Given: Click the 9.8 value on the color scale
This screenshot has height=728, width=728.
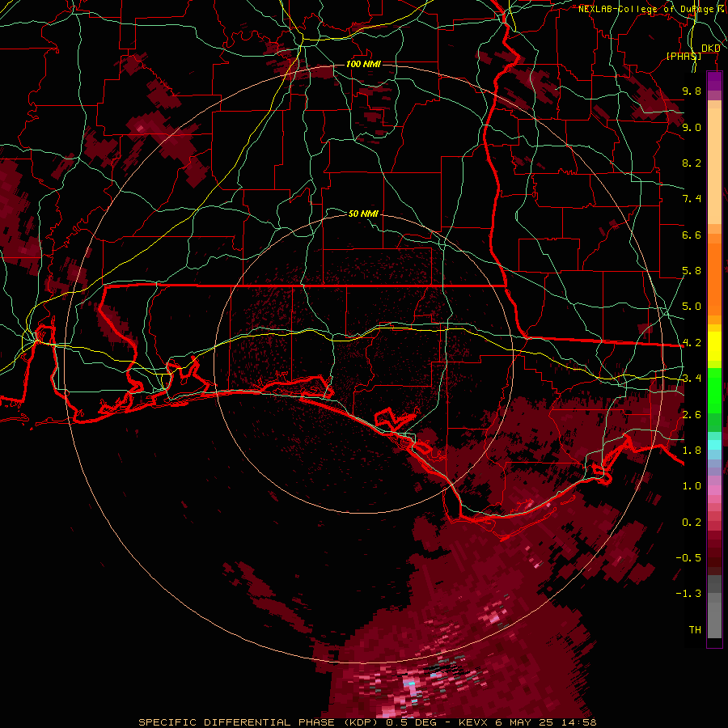Looking at the screenshot, I should (692, 91).
